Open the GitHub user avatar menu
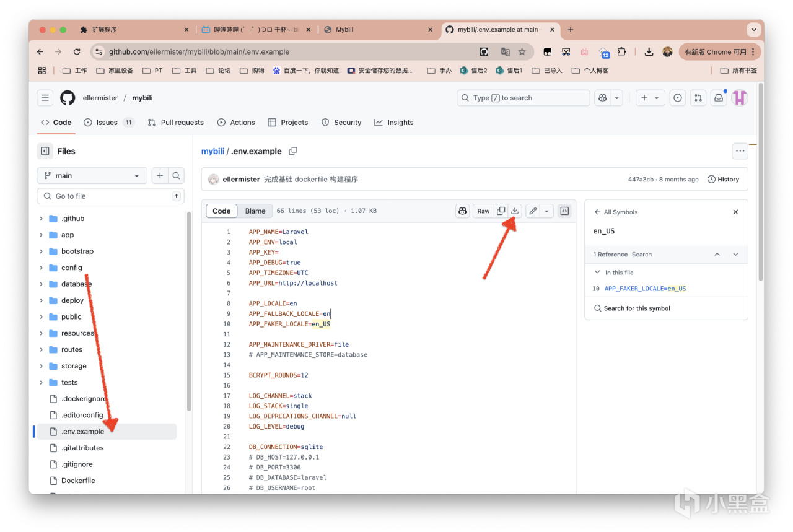Viewport: 793px width, 532px height. pos(740,98)
